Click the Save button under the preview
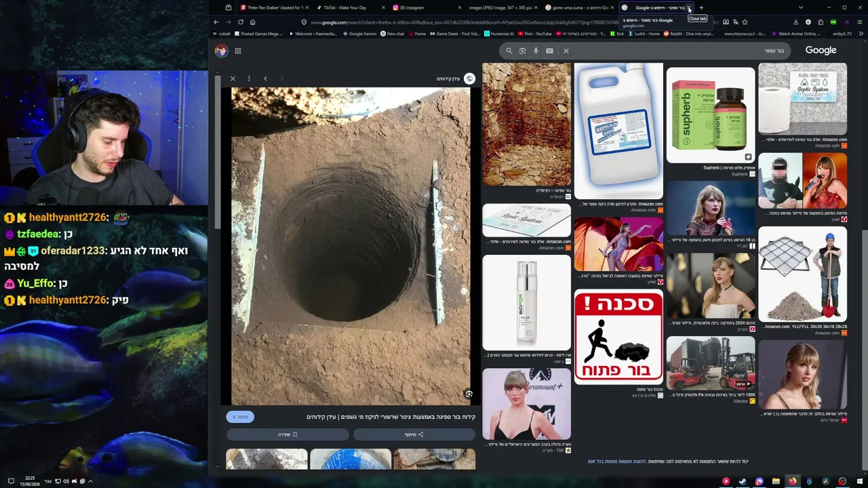This screenshot has width=868, height=488. coord(288,434)
